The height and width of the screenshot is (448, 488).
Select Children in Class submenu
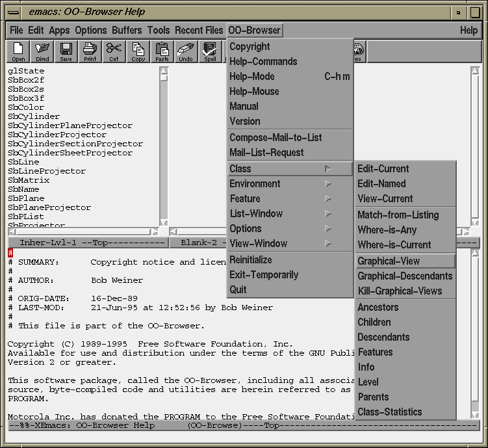click(405, 323)
